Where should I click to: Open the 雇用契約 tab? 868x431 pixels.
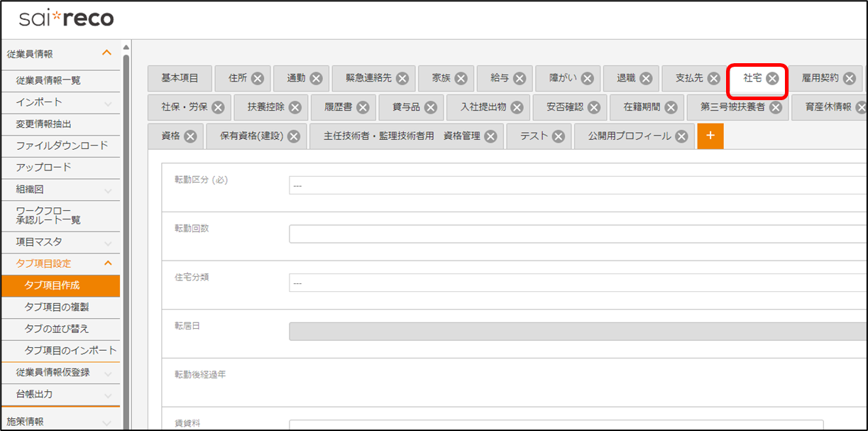click(820, 78)
